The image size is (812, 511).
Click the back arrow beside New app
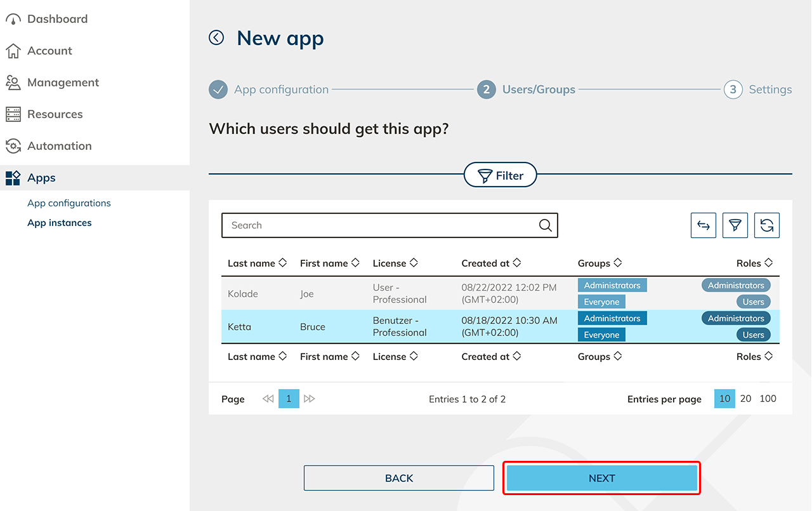pos(216,38)
